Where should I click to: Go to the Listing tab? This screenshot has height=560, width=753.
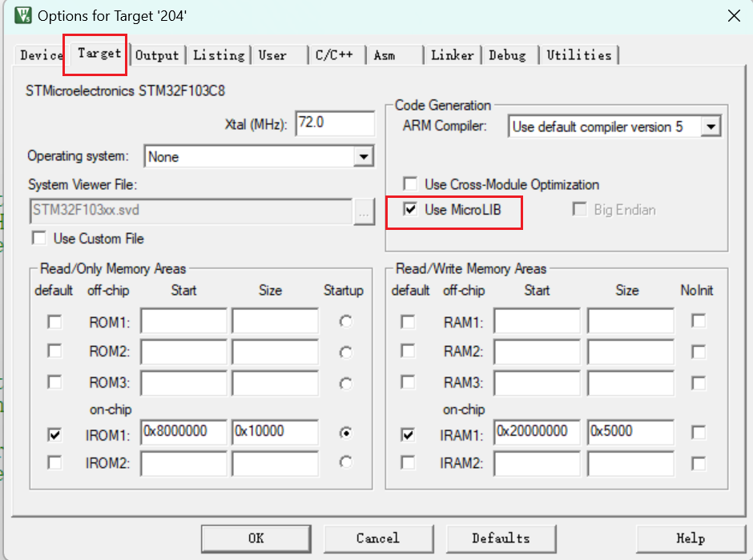[219, 55]
